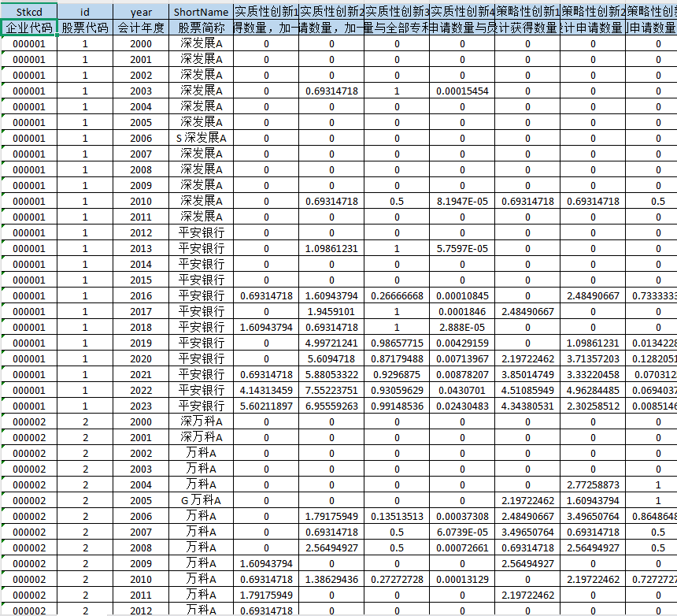Image resolution: width=677 pixels, height=616 pixels.
Task: Click the cell showing 7.55223751
Action: [331, 390]
